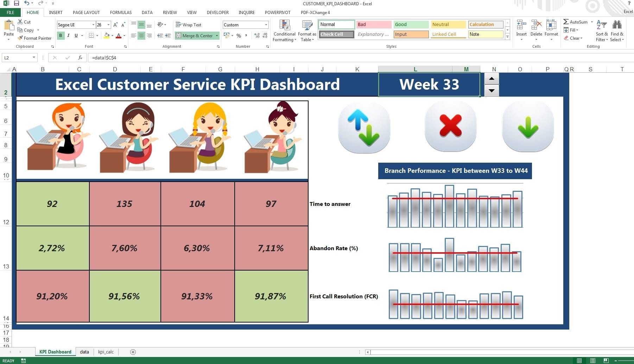Expand the Custom number format dropdown

(266, 25)
